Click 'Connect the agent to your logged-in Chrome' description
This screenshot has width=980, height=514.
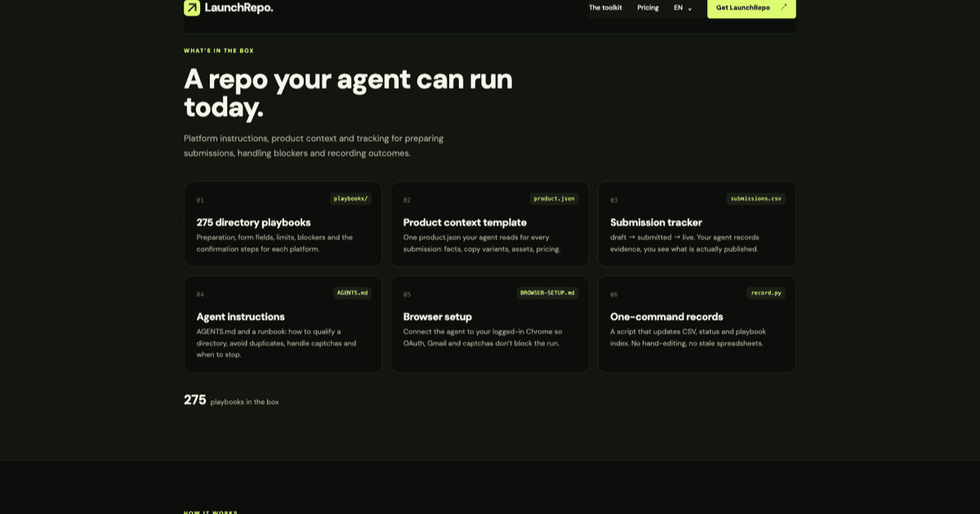click(483, 338)
